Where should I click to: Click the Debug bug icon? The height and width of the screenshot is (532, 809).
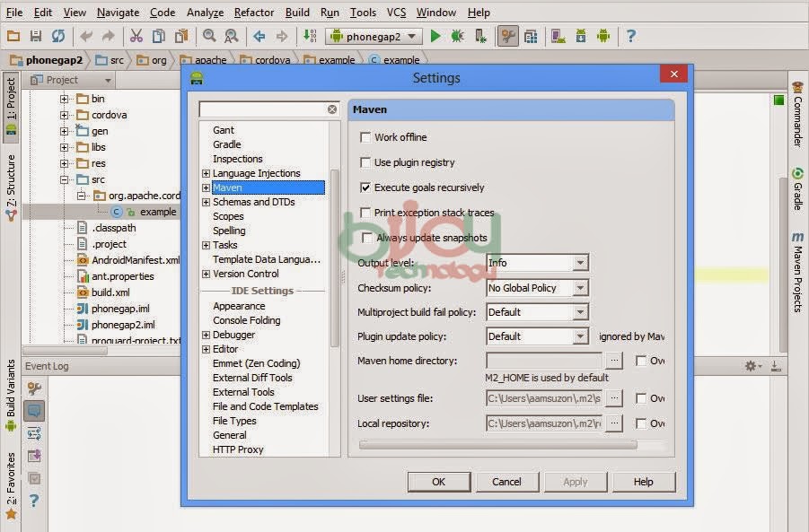coord(457,36)
